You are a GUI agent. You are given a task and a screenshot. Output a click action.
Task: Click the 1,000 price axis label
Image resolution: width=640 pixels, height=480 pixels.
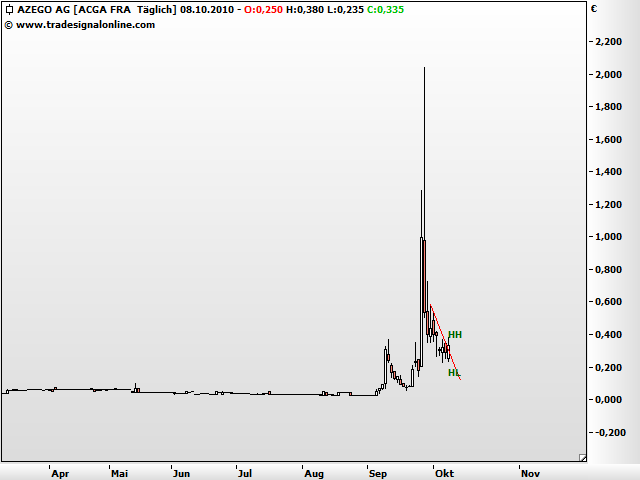click(609, 237)
